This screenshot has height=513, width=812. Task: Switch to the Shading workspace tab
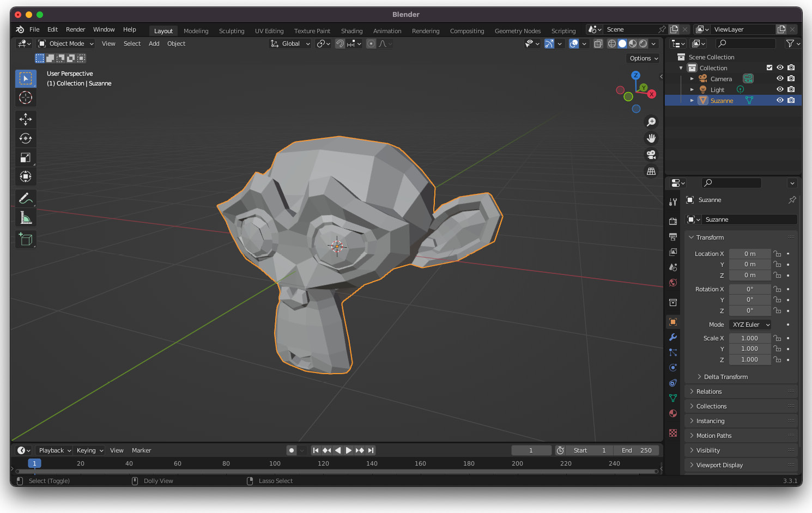tap(352, 31)
